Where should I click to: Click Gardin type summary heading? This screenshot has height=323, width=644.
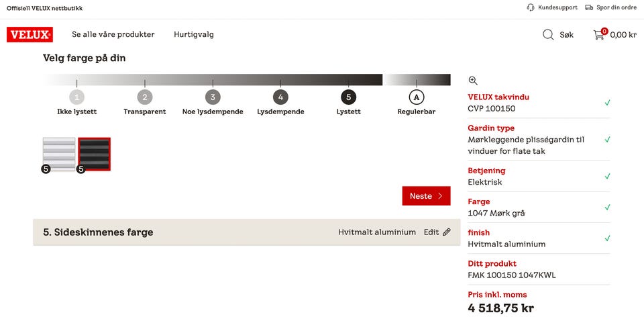pyautogui.click(x=491, y=128)
